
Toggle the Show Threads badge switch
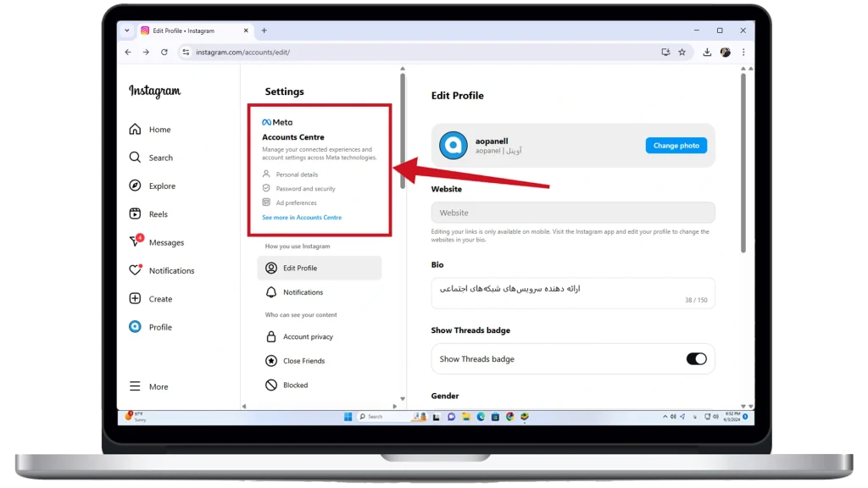pos(697,359)
